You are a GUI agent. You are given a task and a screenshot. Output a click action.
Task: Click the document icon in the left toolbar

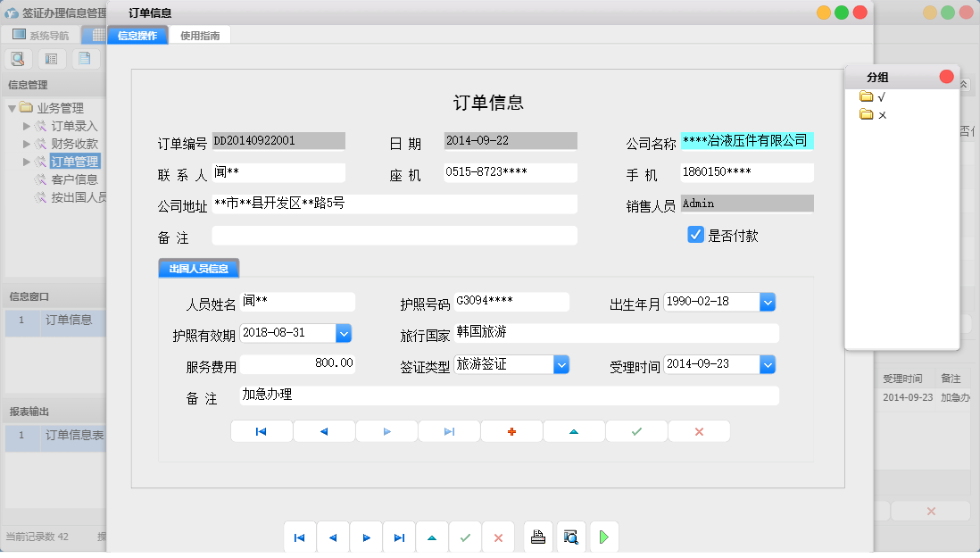click(x=85, y=58)
